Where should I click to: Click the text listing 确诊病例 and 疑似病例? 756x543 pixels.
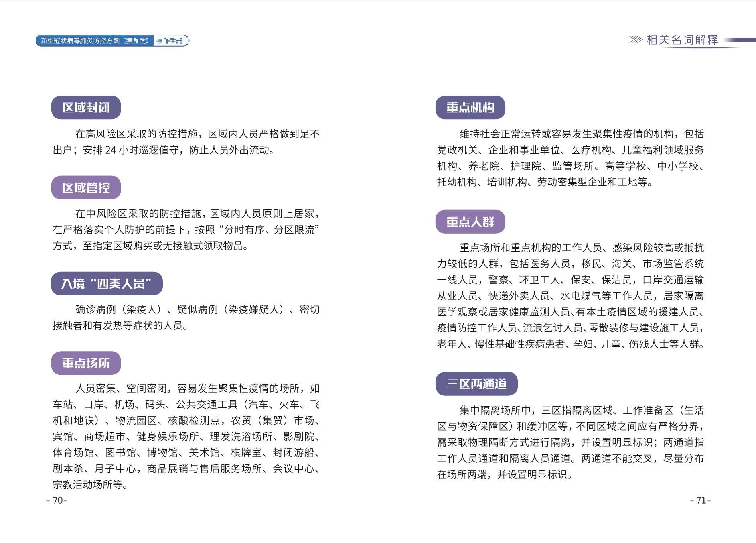186,317
